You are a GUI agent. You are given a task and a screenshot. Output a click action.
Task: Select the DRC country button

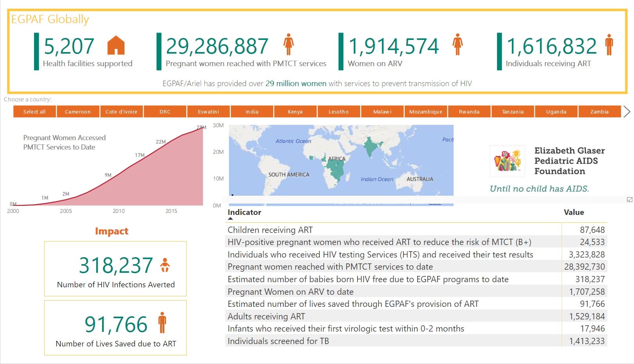(165, 112)
